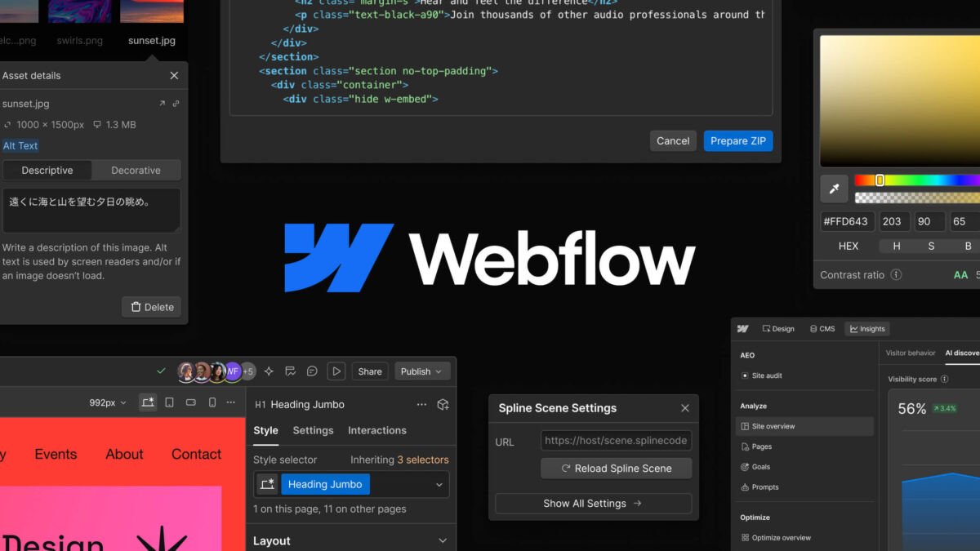The image size is (980, 551).
Task: Switch to Design mode in Insights window
Action: [777, 329]
